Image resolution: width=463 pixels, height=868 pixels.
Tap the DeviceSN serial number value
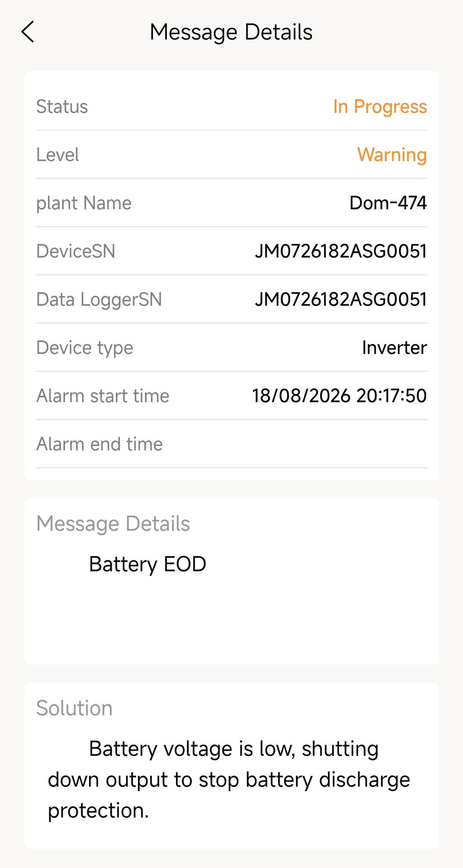tap(341, 251)
